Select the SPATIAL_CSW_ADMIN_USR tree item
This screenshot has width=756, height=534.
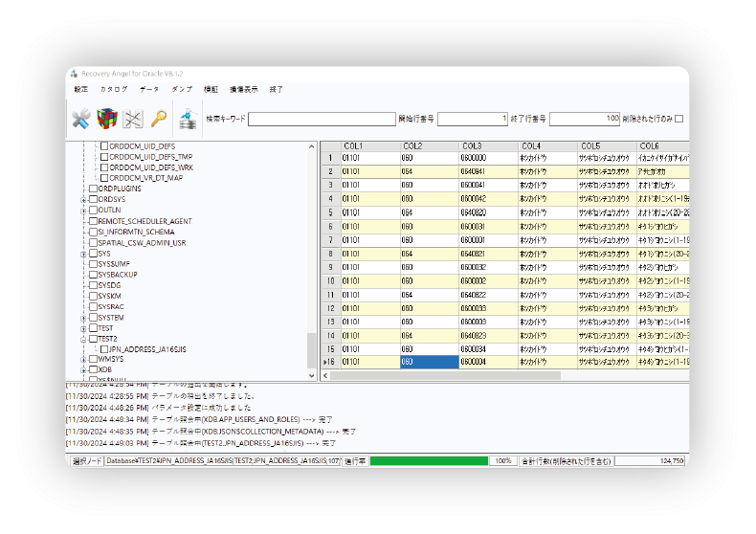142,243
